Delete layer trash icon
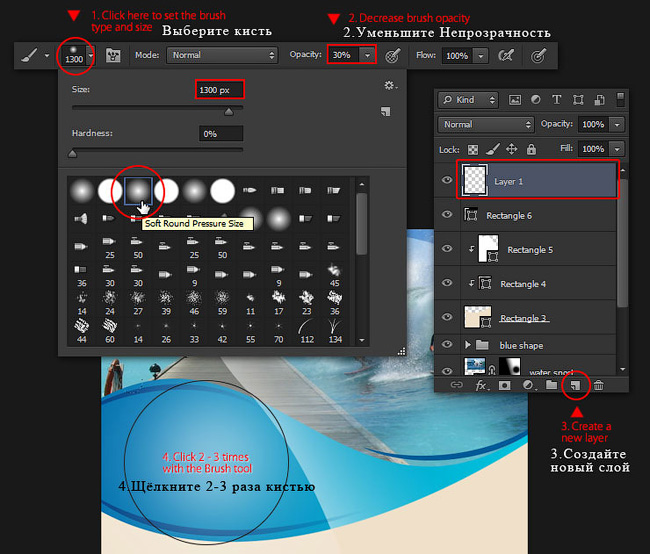 pos(598,385)
